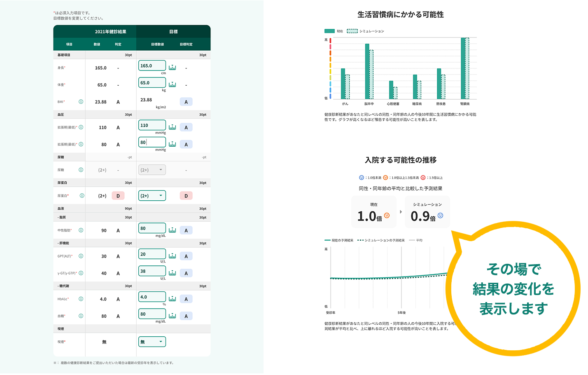Open ruler icon beside the 80 mmHg field

coord(173,144)
